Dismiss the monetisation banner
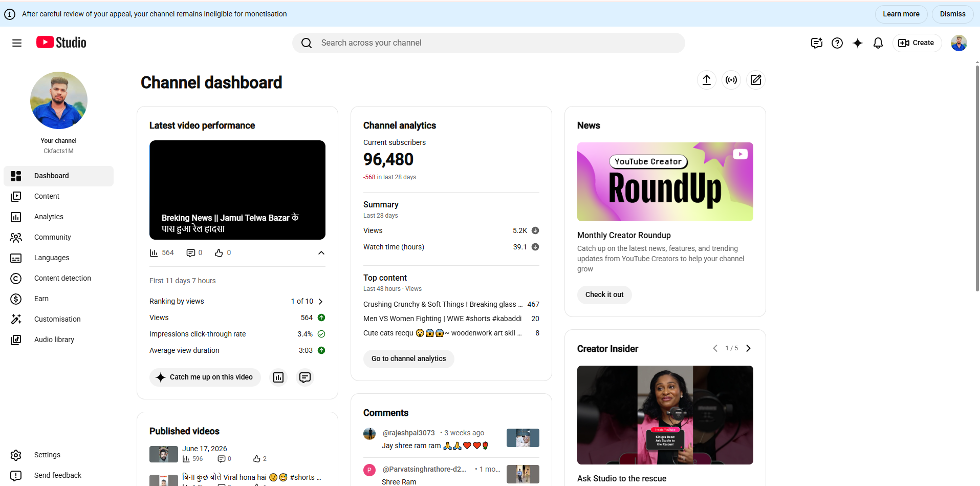The width and height of the screenshot is (980, 486). tap(953, 14)
